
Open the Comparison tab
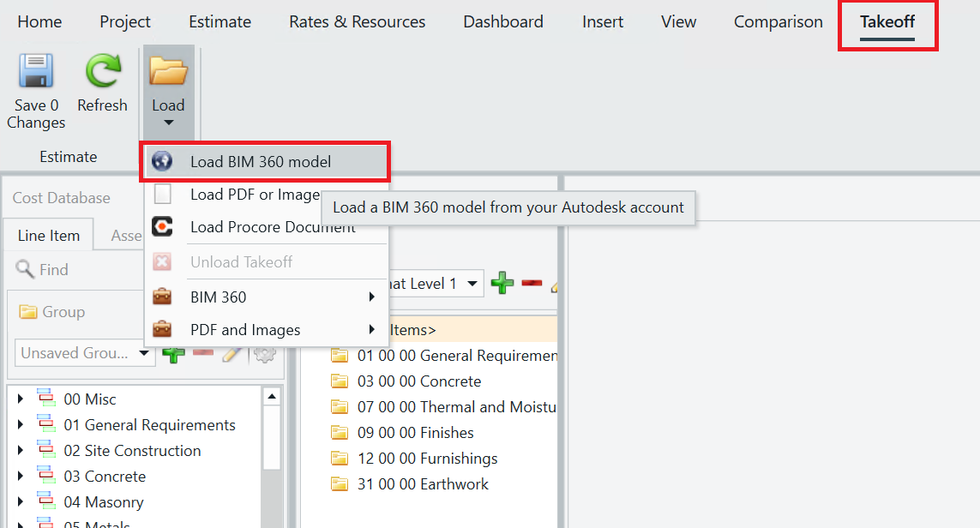(x=777, y=21)
